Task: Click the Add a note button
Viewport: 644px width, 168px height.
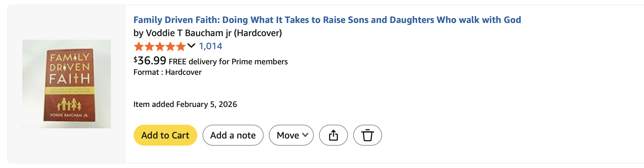Action: (x=233, y=135)
